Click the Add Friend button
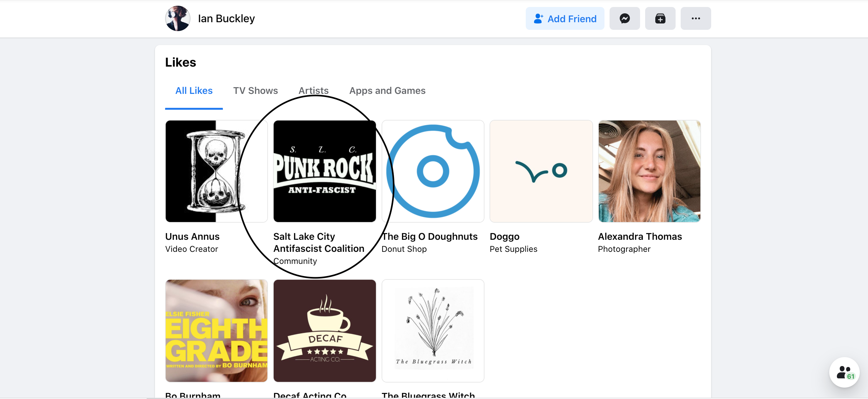This screenshot has height=399, width=868. click(565, 18)
